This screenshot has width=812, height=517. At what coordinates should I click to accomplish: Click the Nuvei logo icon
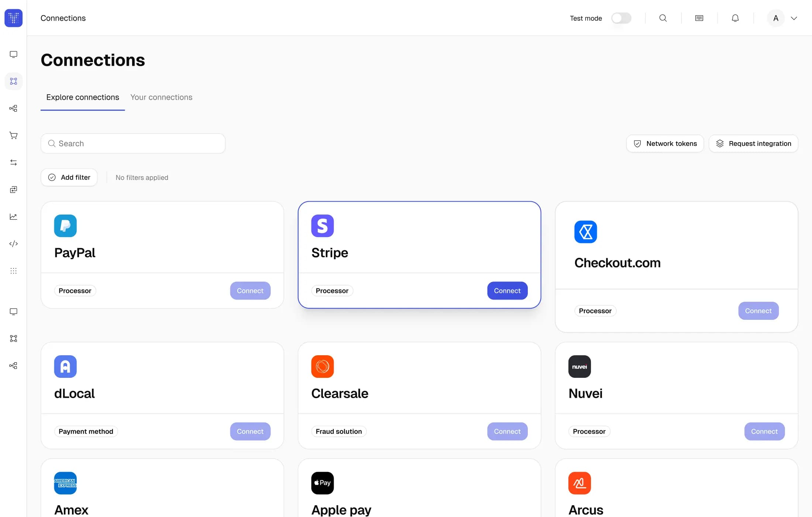coord(579,366)
